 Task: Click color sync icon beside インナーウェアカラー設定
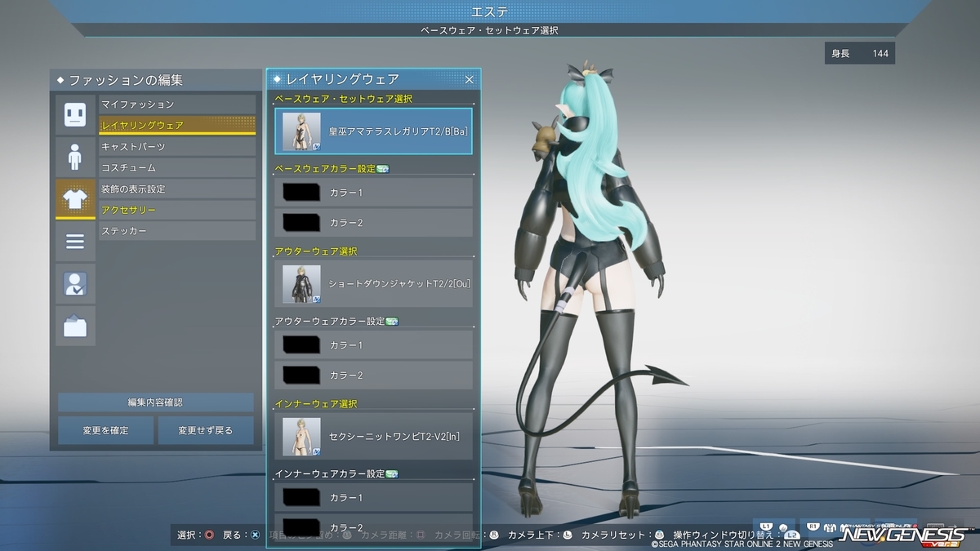[x=391, y=473]
